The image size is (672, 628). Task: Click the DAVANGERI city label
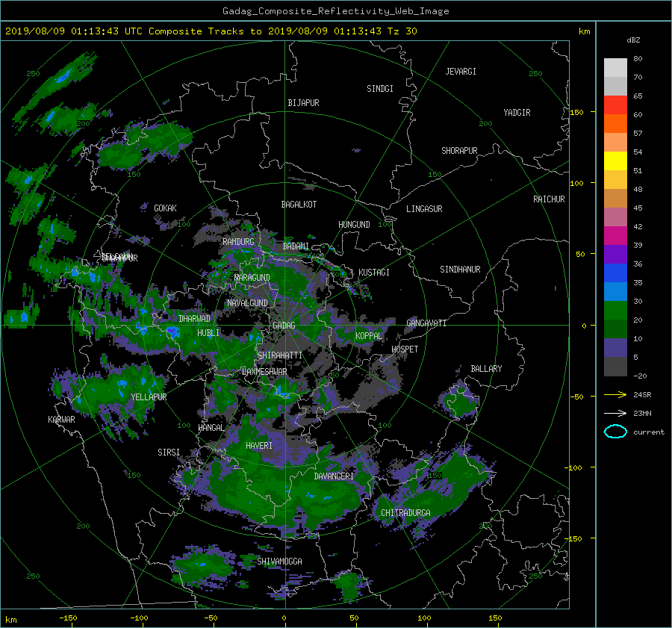click(334, 476)
